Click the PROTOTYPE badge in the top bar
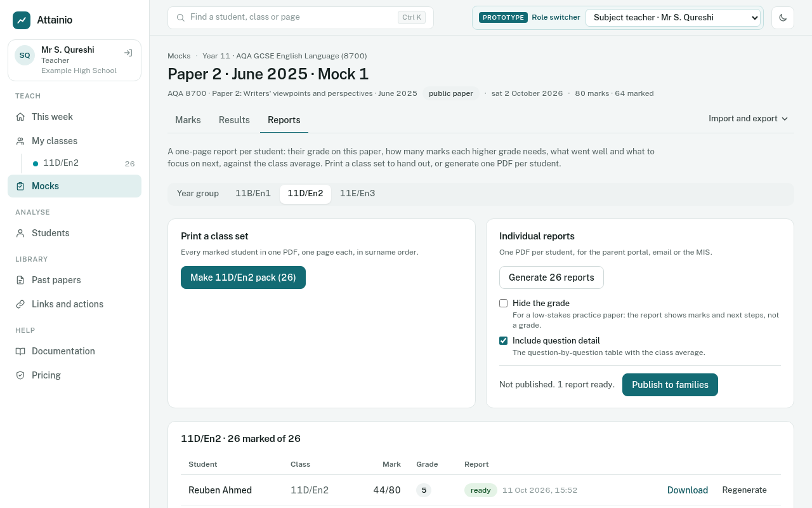Viewport: 812px width, 508px height. [x=503, y=18]
